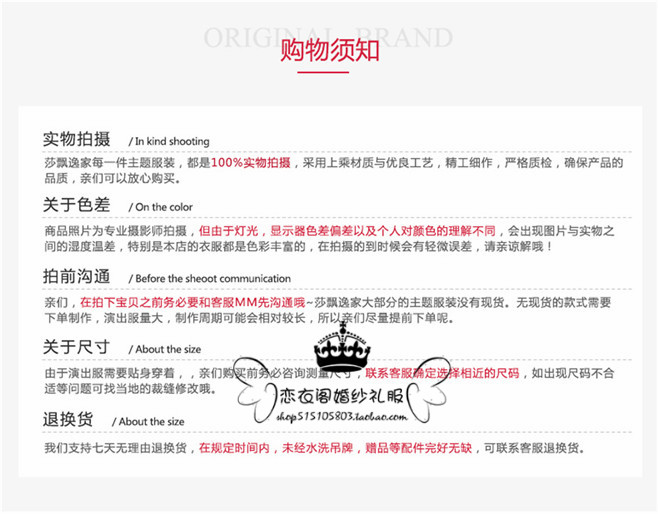Click the red 但由于灯光 highlighted sentence
The image size is (658, 514).
[347, 231]
